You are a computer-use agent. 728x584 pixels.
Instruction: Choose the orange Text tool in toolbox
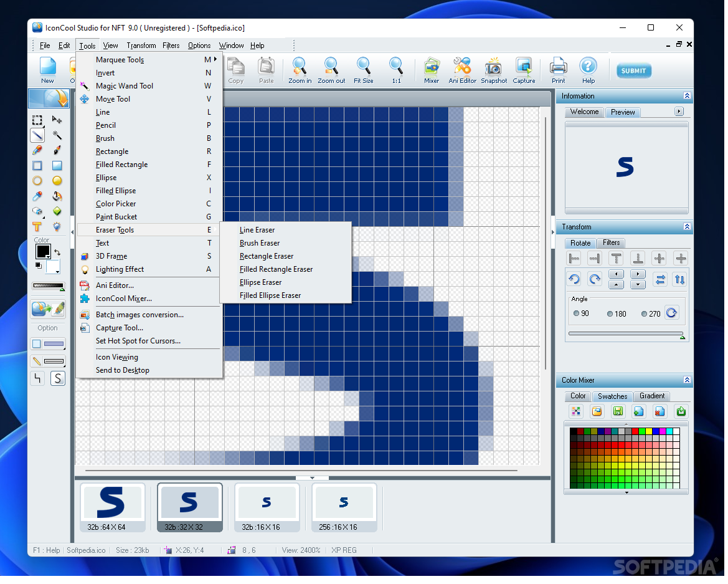coord(37,227)
